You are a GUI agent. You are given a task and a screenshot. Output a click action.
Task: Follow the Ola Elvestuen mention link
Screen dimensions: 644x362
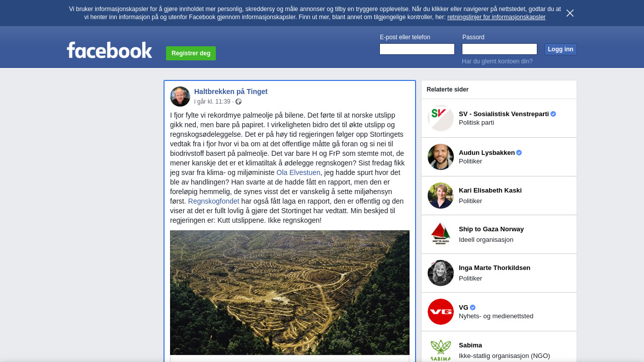click(298, 172)
